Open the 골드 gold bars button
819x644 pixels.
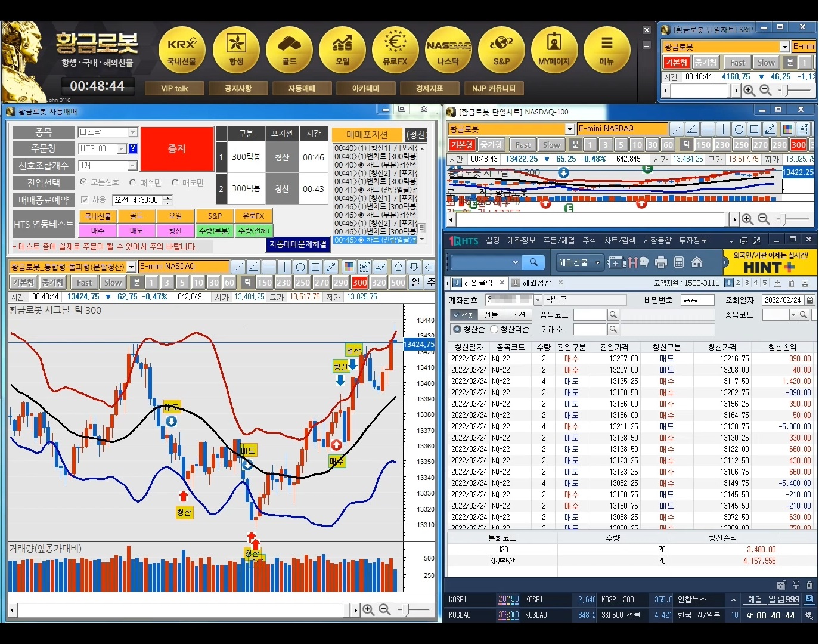289,50
